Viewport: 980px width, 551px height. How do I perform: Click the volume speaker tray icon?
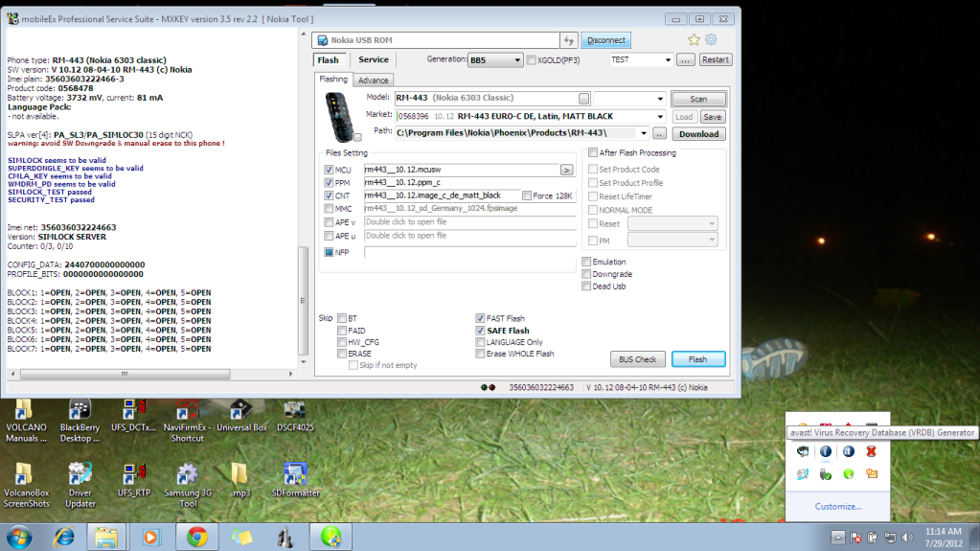tap(907, 538)
